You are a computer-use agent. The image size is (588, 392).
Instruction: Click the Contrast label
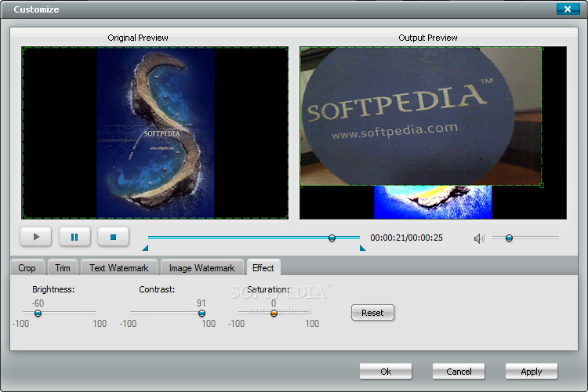[x=157, y=289]
